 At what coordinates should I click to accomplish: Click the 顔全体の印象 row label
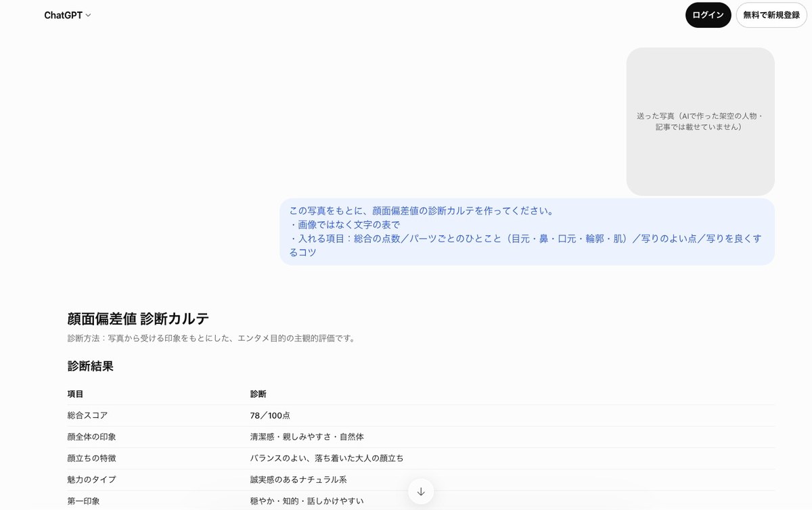click(91, 437)
